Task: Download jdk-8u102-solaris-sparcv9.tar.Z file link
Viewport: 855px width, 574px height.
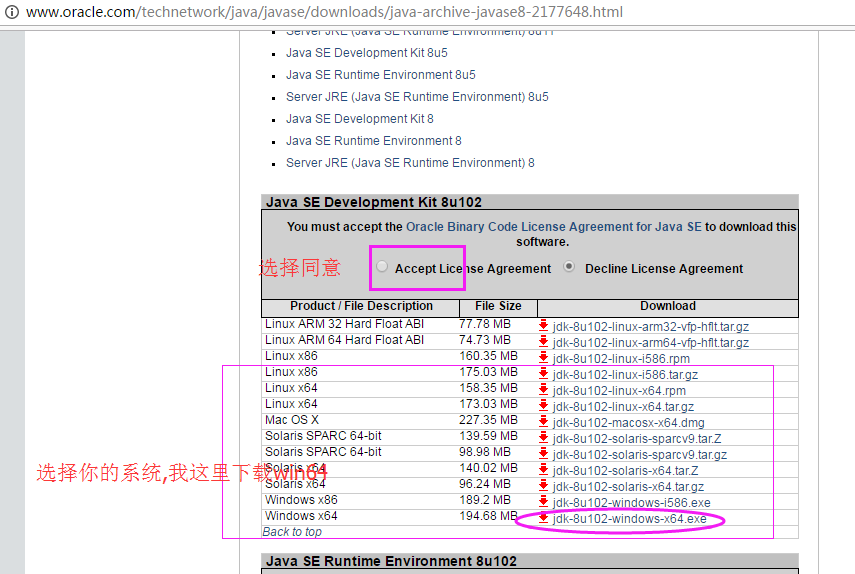Action: tap(637, 439)
